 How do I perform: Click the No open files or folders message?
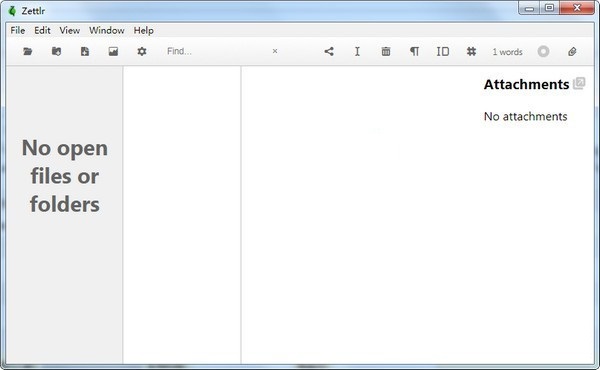click(x=65, y=176)
